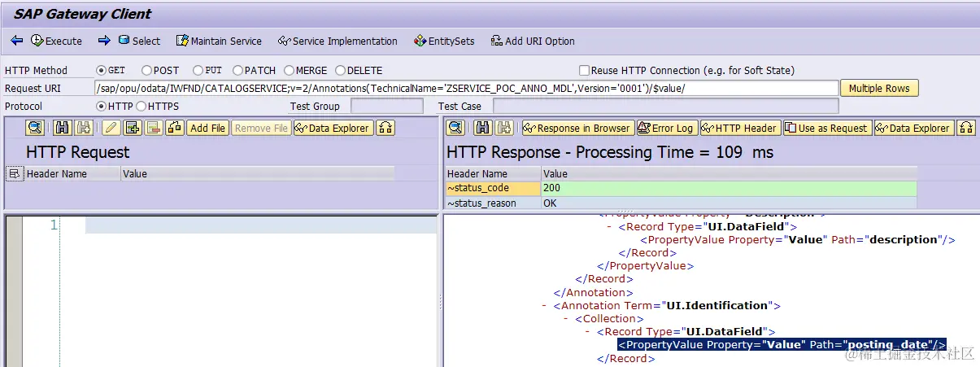Choose the HTTP protocol radio button

pos(102,107)
